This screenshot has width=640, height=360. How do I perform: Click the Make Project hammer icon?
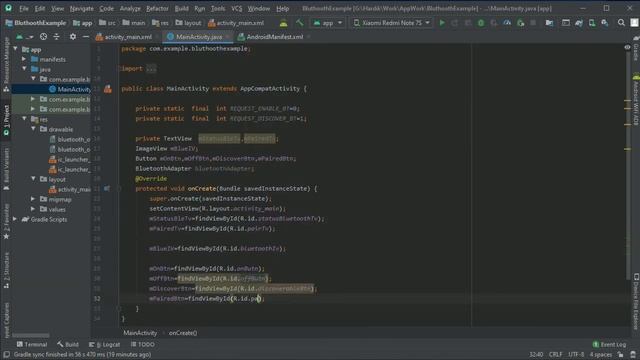pos(300,23)
